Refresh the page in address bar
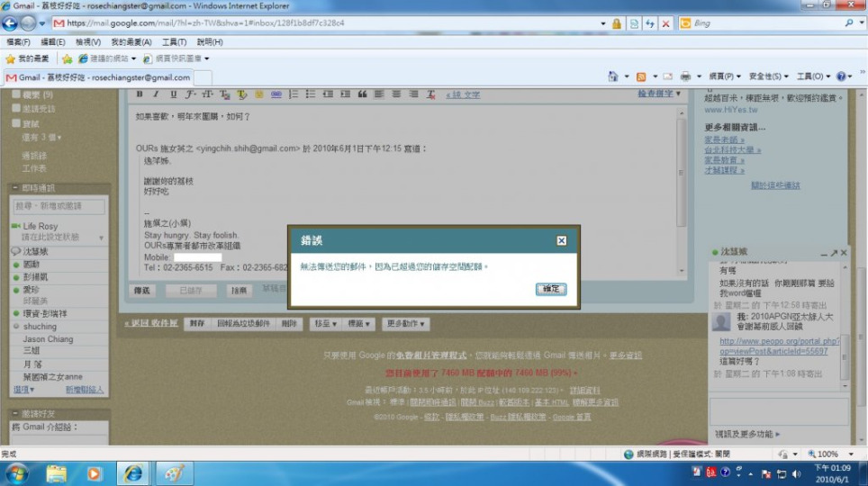868x486 pixels. (x=650, y=23)
